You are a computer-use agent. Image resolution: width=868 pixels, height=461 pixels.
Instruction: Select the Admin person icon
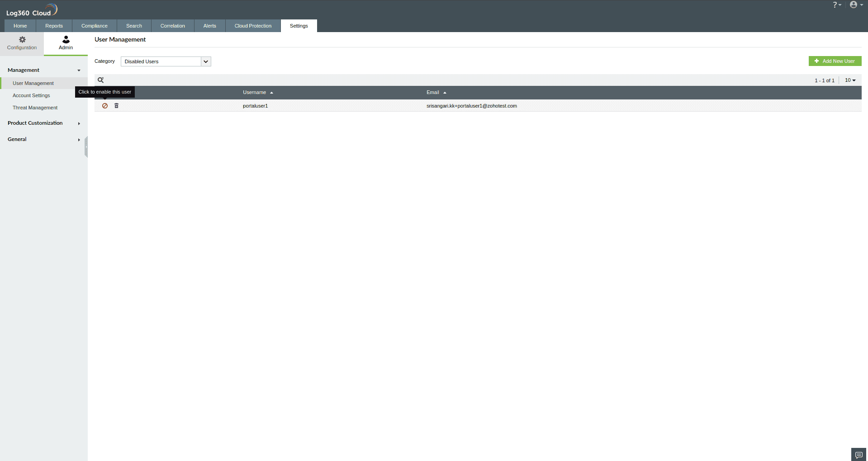pyautogui.click(x=65, y=40)
